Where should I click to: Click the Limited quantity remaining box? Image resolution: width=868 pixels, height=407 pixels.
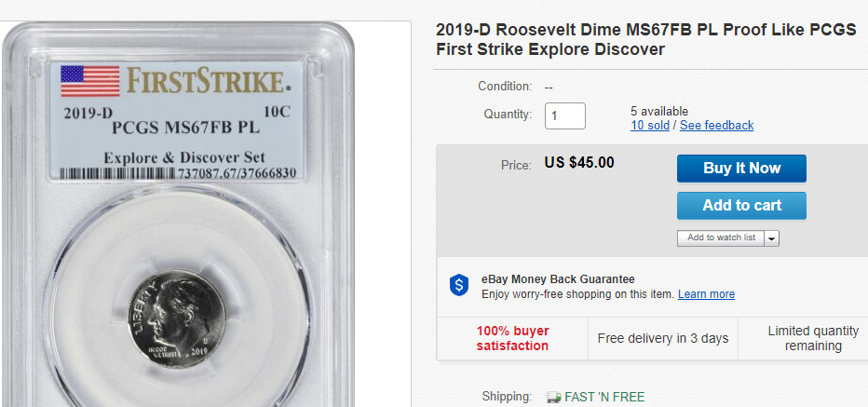coord(813,338)
